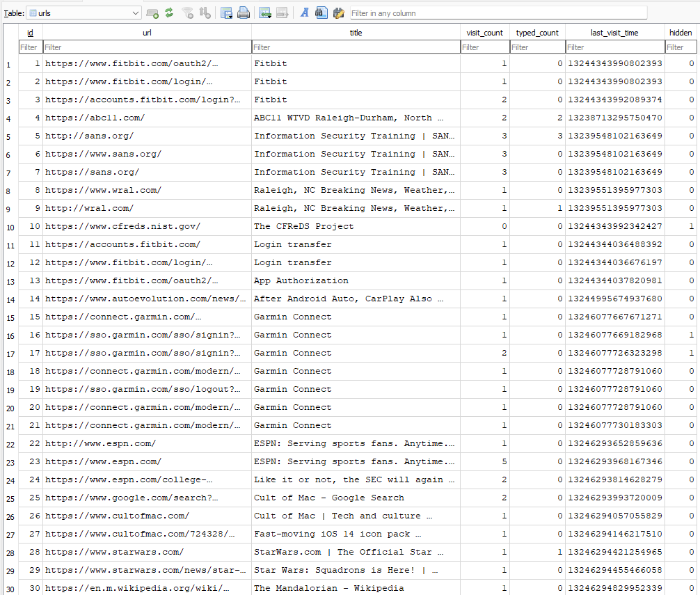Select the last_visit_time cell 13244995674937680

click(x=615, y=299)
